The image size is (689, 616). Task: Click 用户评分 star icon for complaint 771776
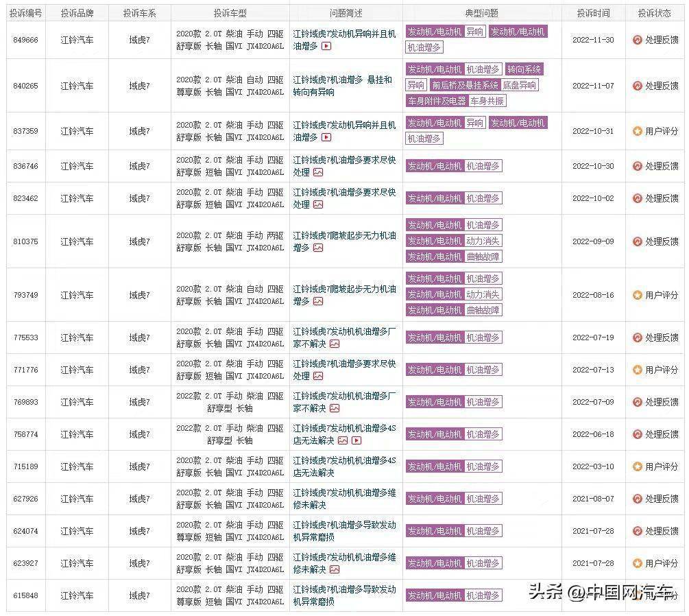tap(637, 370)
